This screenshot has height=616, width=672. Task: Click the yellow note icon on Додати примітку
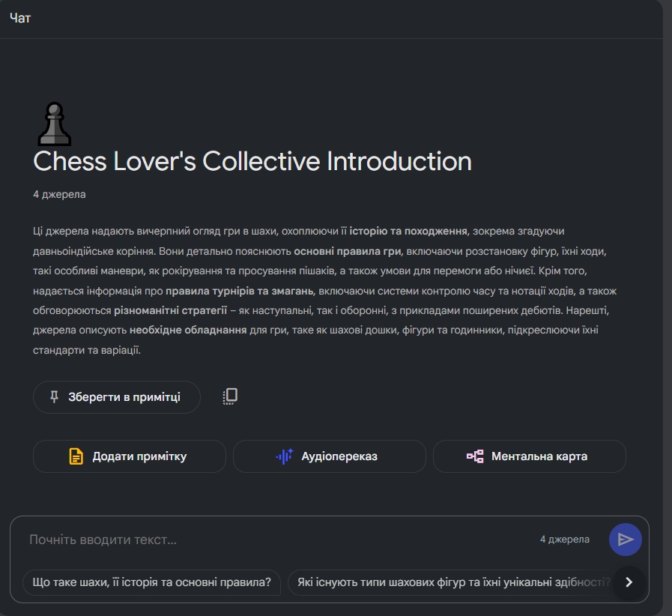76,456
